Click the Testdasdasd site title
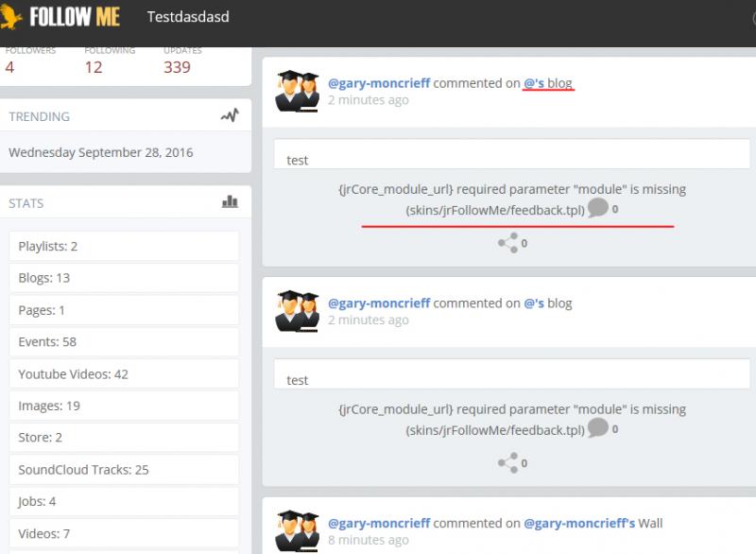This screenshot has height=554, width=756. [x=188, y=17]
